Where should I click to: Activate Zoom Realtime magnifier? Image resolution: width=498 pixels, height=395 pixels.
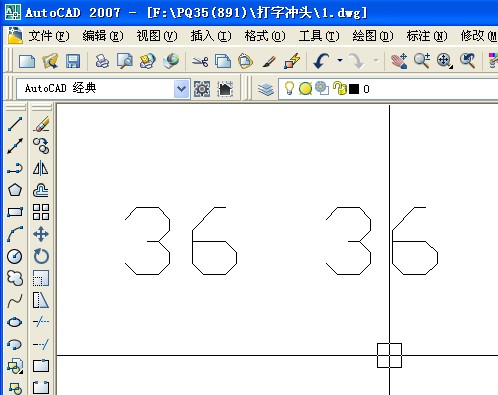click(x=422, y=61)
